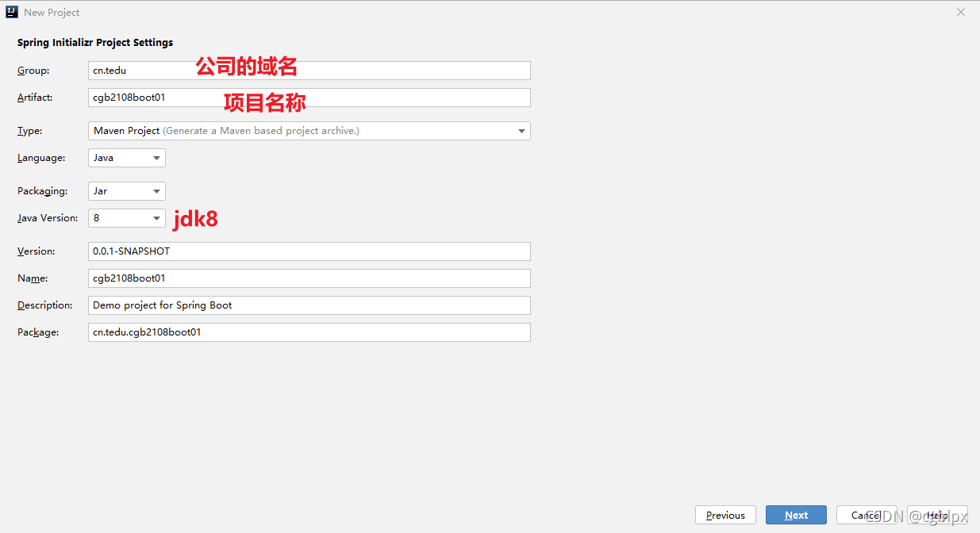Open Help for the New Project dialog

[937, 515]
